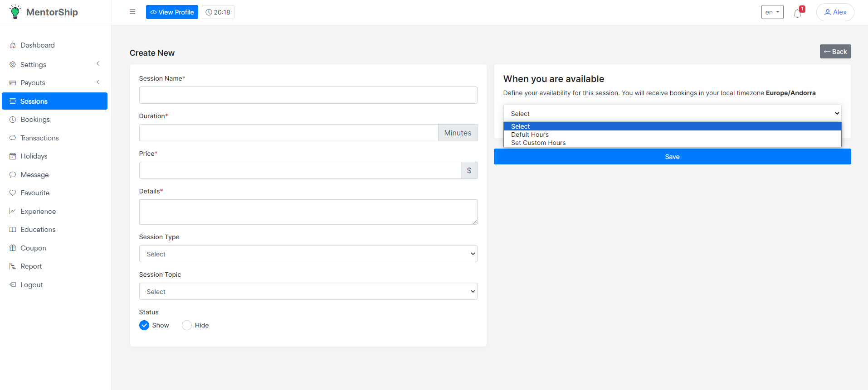
Task: Click the Holidays calendar icon
Action: (13, 156)
